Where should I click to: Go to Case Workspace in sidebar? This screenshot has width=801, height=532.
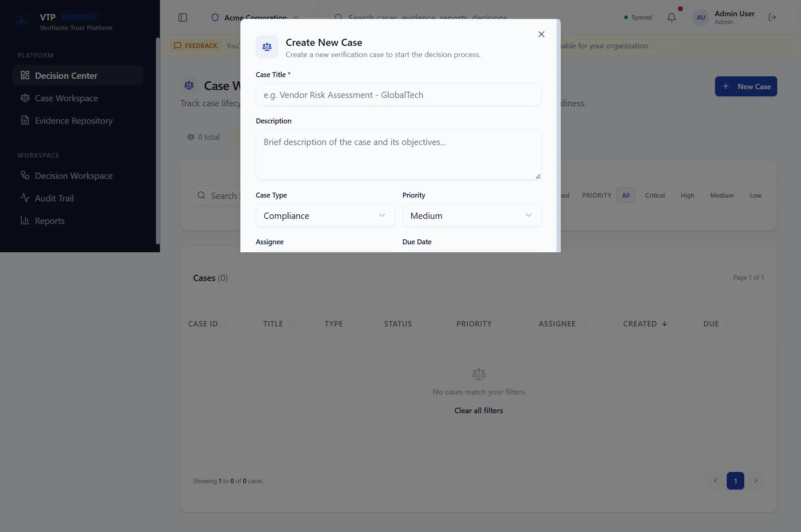[x=78, y=98]
